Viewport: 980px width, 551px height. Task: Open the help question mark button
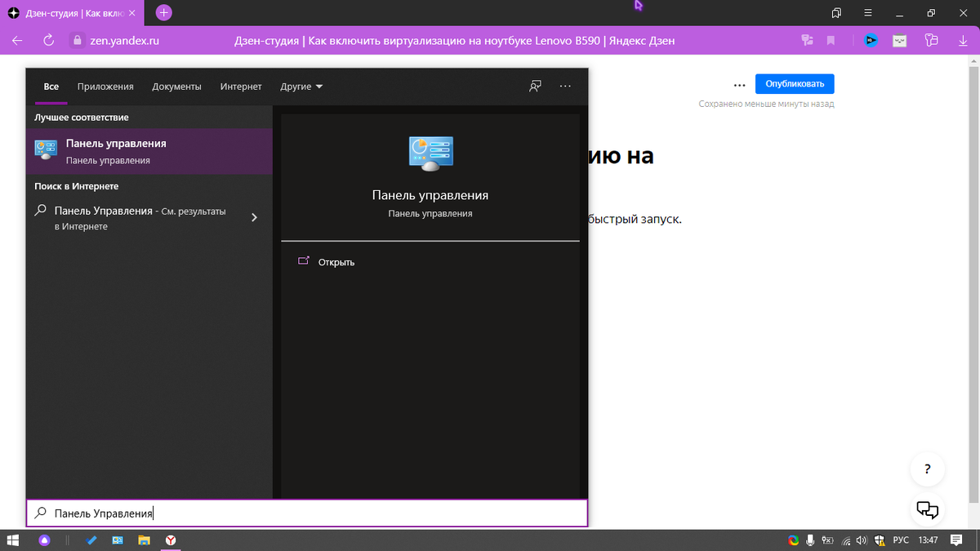[928, 469]
